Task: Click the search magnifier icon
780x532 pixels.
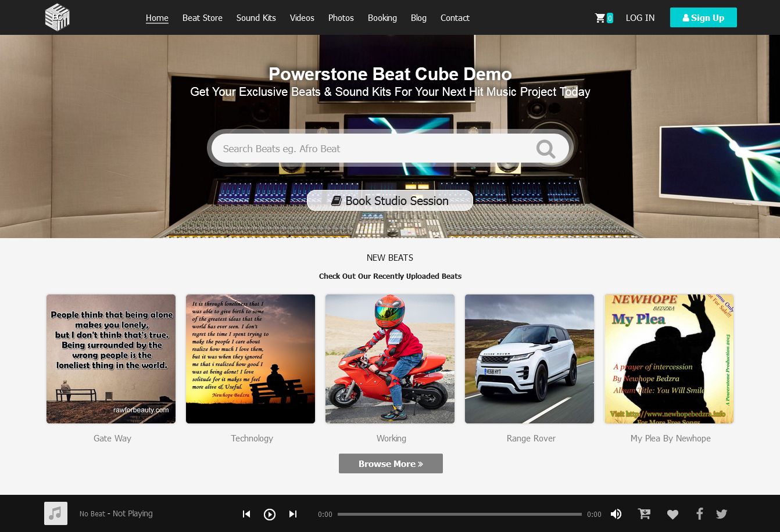Action: (545, 149)
